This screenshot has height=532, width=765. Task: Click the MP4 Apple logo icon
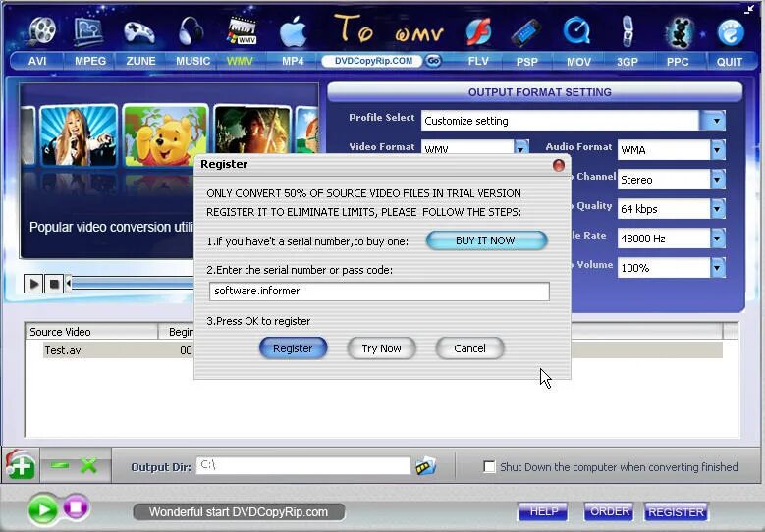(x=294, y=31)
